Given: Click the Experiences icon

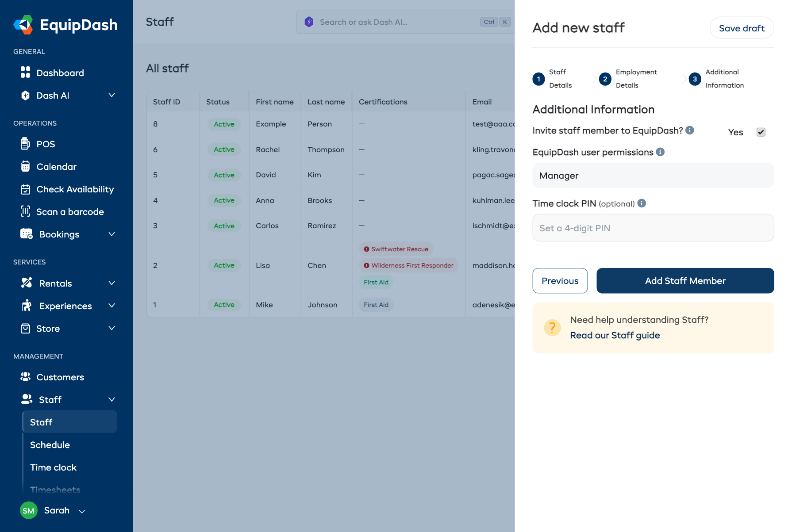Looking at the screenshot, I should [x=27, y=306].
